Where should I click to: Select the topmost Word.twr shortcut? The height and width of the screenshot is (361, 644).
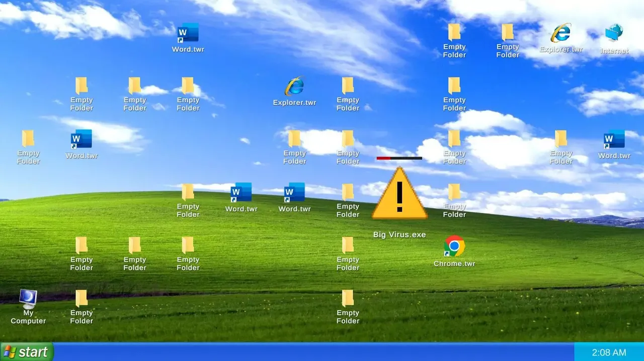188,38
